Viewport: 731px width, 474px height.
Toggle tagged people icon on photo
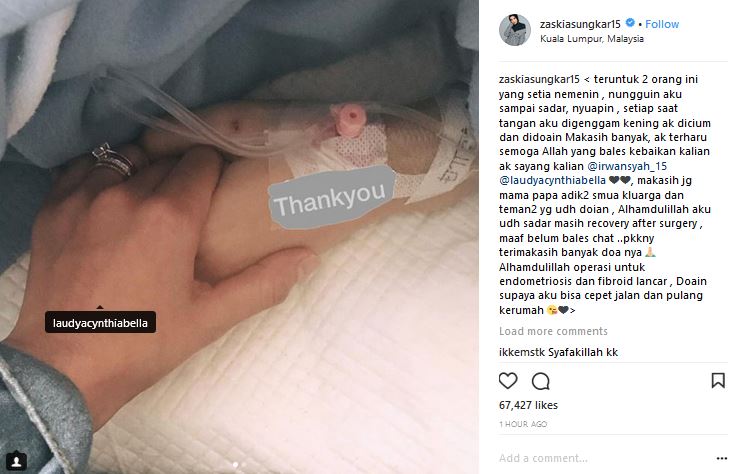16,461
